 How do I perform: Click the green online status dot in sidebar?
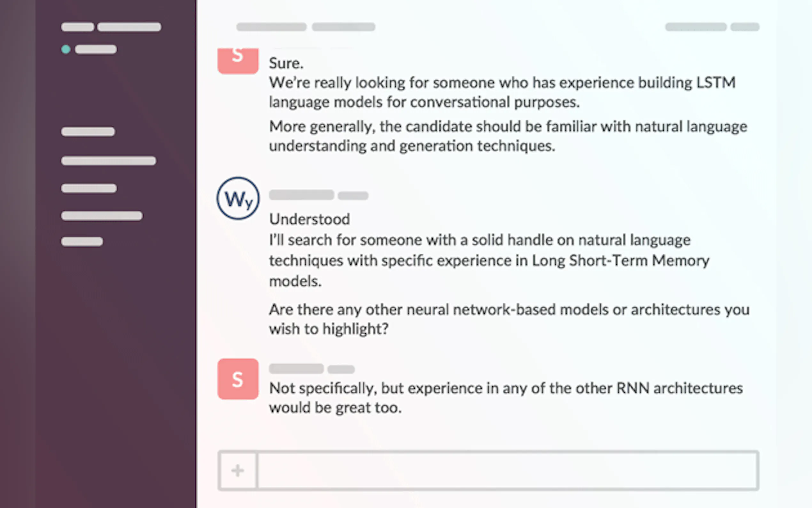pos(66,49)
